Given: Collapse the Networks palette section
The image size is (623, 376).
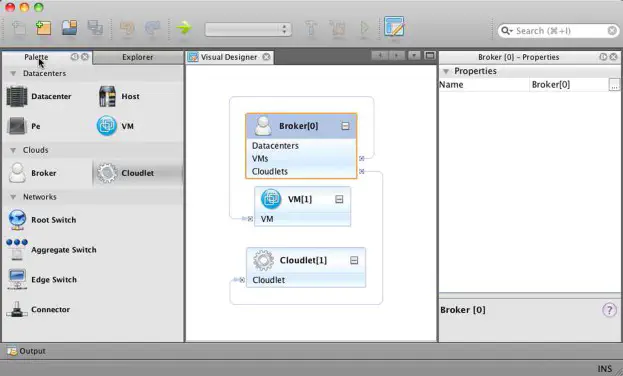Looking at the screenshot, I should tap(13, 197).
